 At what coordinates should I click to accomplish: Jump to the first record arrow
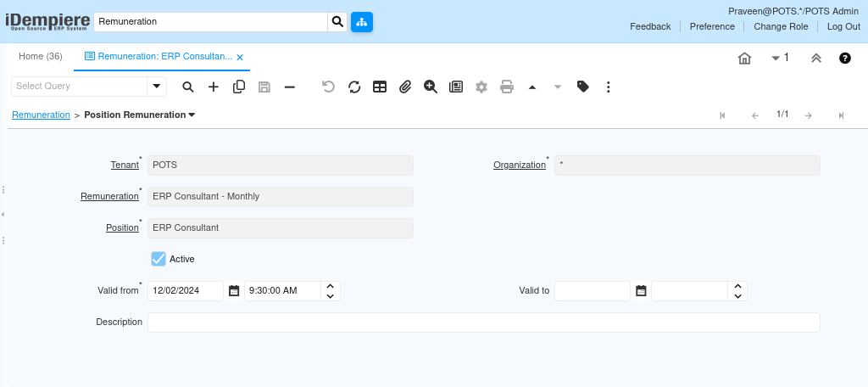point(722,115)
